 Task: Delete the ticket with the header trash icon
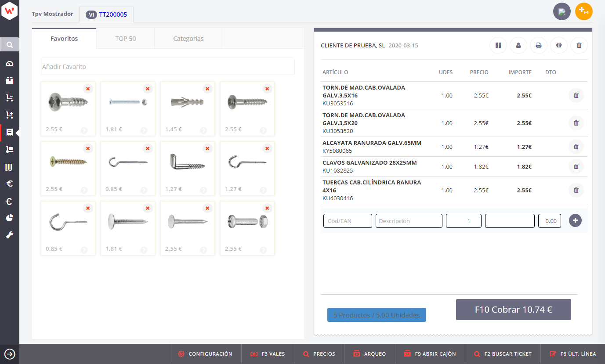pos(579,45)
